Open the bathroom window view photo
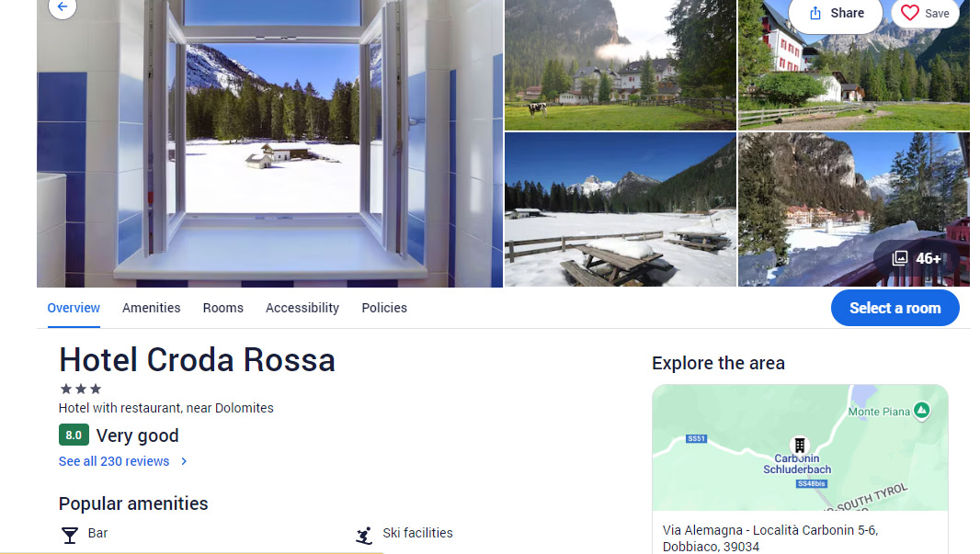Image resolution: width=980 pixels, height=554 pixels. tap(270, 143)
